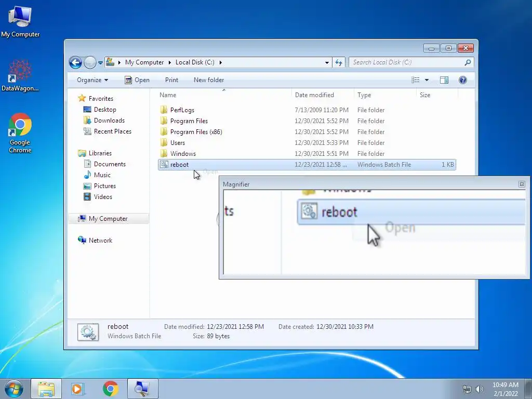
Task: Refresh the current folder view
Action: (339, 62)
